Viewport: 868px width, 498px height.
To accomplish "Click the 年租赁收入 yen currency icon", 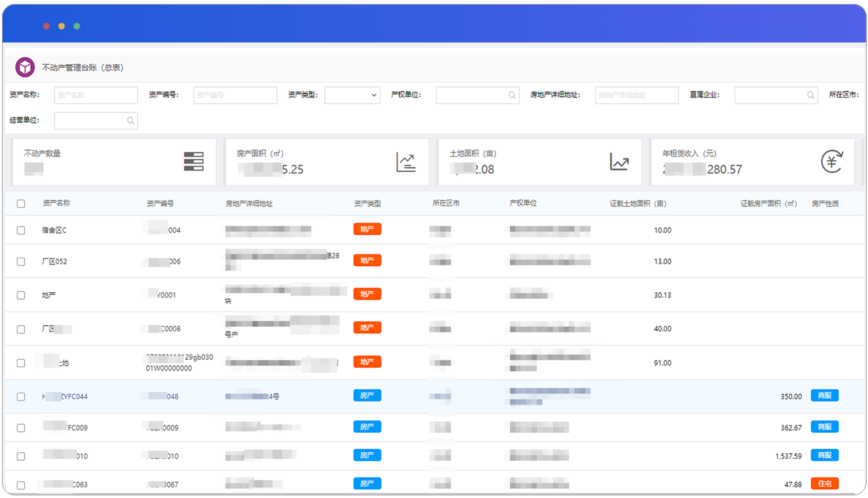I will pos(832,161).
